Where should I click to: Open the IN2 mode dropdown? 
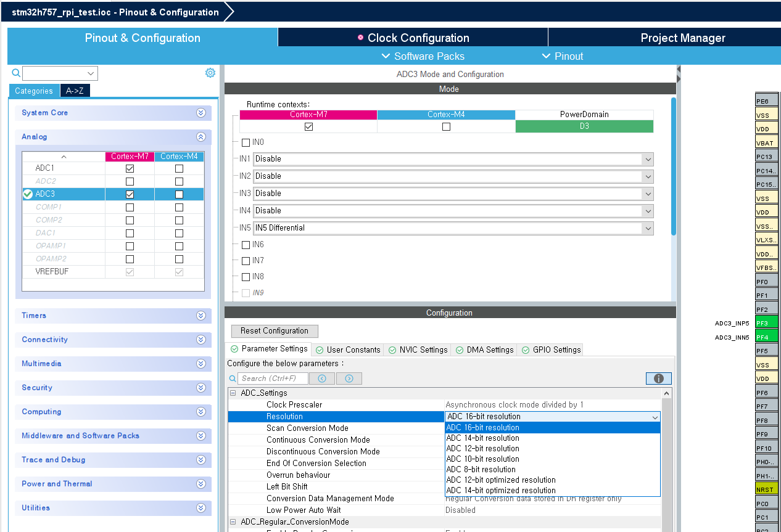click(453, 176)
